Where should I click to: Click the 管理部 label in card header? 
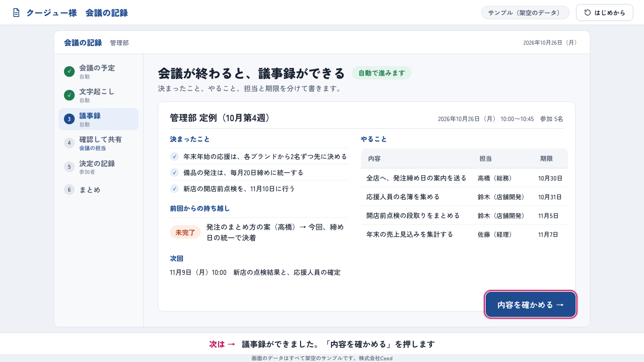coord(119,43)
